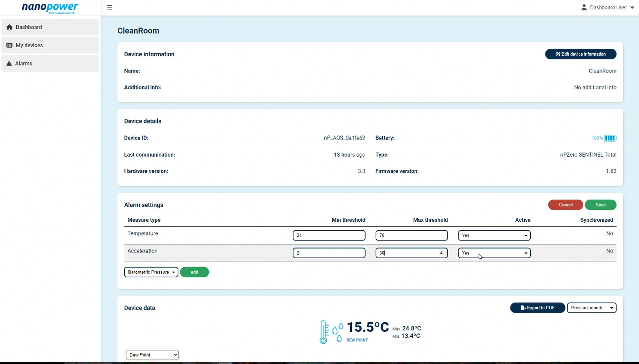Image resolution: width=639 pixels, height=364 pixels.
Task: Click the 15.5°C dew point reading
Action: (368, 327)
